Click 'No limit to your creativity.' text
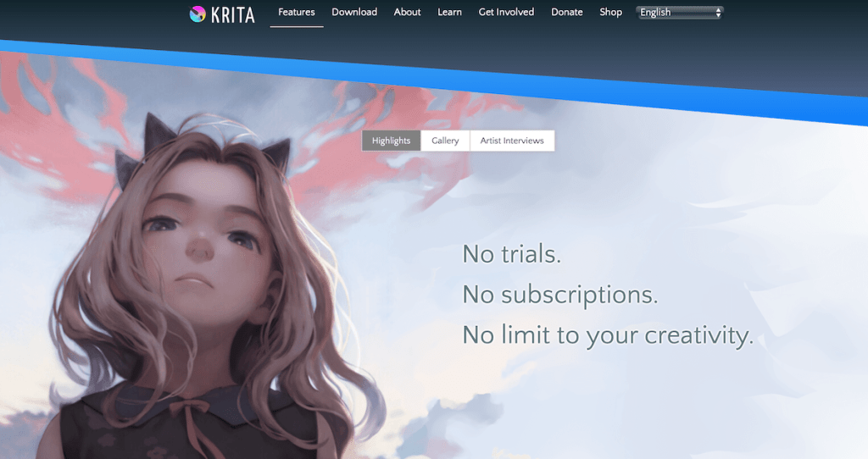Screen dimensions: 868x459 coord(608,335)
